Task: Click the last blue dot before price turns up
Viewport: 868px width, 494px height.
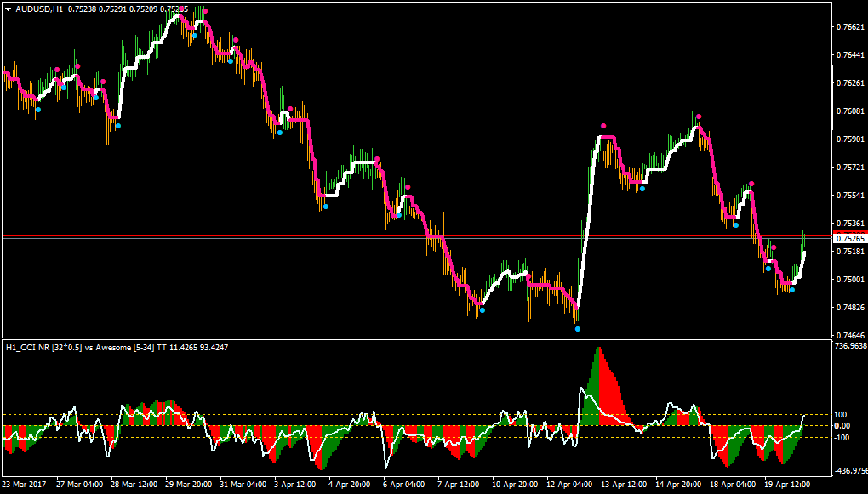Action: [x=792, y=290]
